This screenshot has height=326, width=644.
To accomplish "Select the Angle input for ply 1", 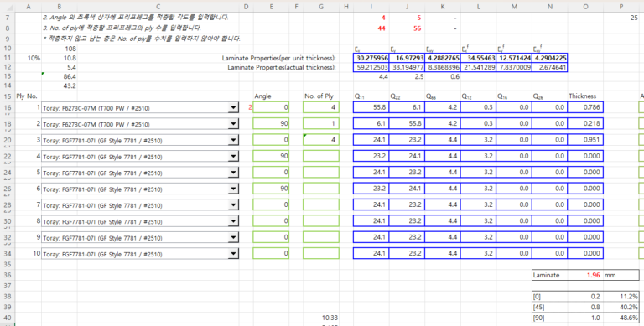I will pyautogui.click(x=271, y=107).
